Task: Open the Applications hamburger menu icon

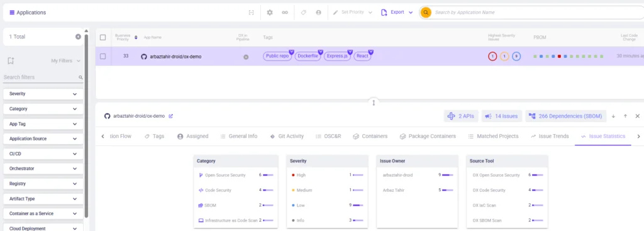Action: tap(12, 13)
